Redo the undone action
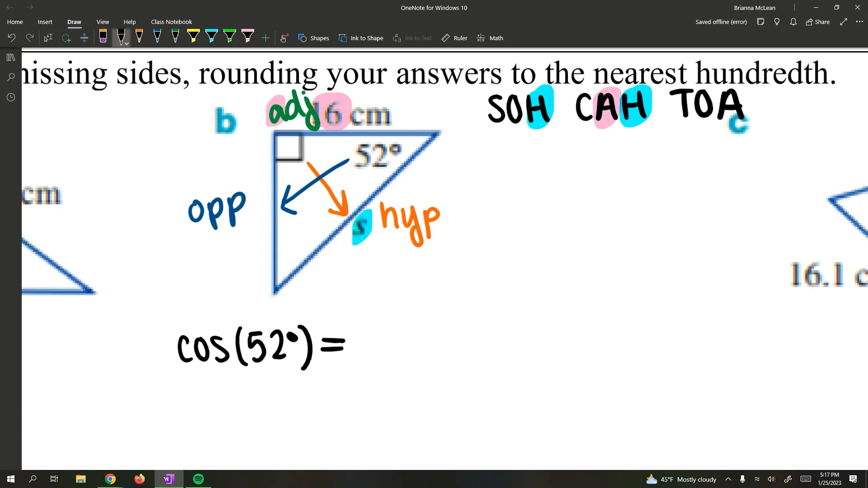The width and height of the screenshot is (868, 488). click(x=30, y=38)
